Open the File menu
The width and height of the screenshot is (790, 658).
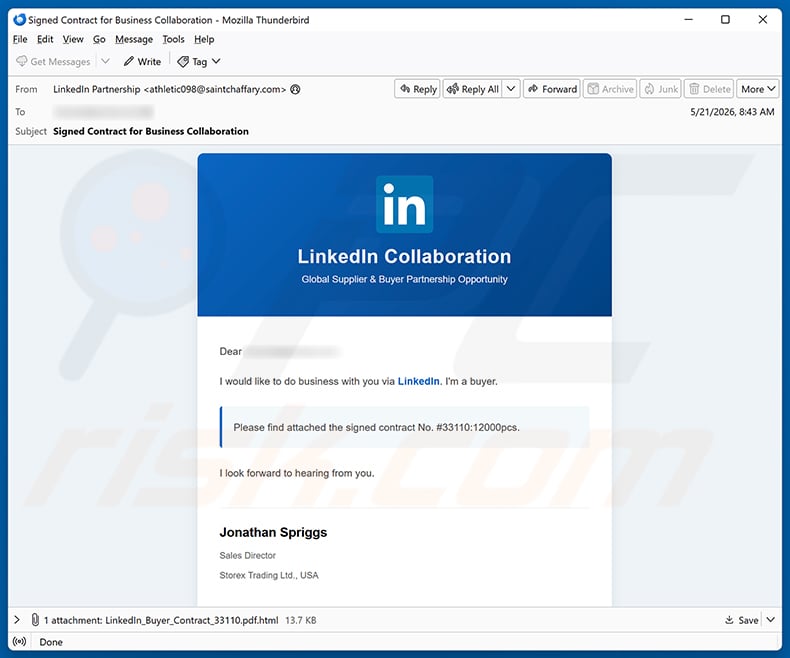pos(20,39)
